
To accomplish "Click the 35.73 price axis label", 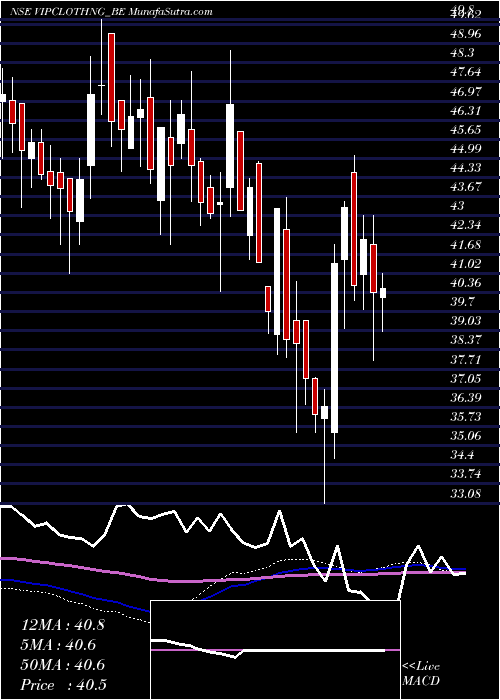I will pyautogui.click(x=466, y=417).
